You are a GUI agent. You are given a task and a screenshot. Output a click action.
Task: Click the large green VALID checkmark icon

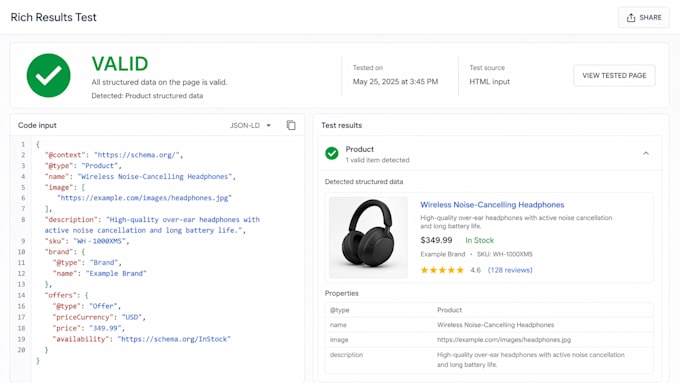tap(49, 75)
